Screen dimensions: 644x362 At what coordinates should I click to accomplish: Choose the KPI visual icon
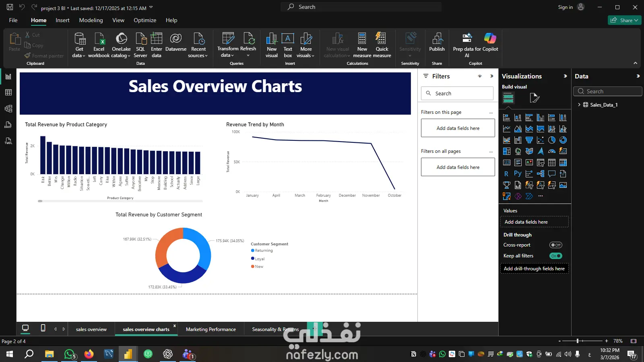click(x=529, y=162)
